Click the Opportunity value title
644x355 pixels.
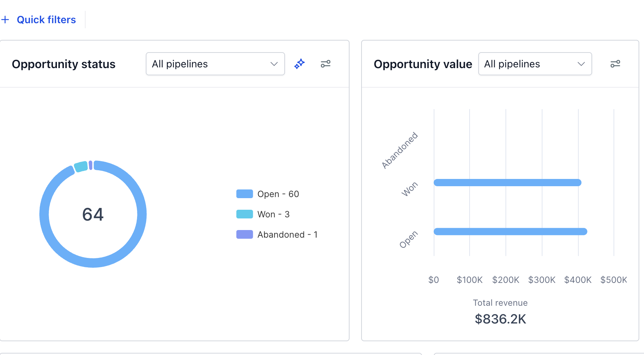(423, 64)
